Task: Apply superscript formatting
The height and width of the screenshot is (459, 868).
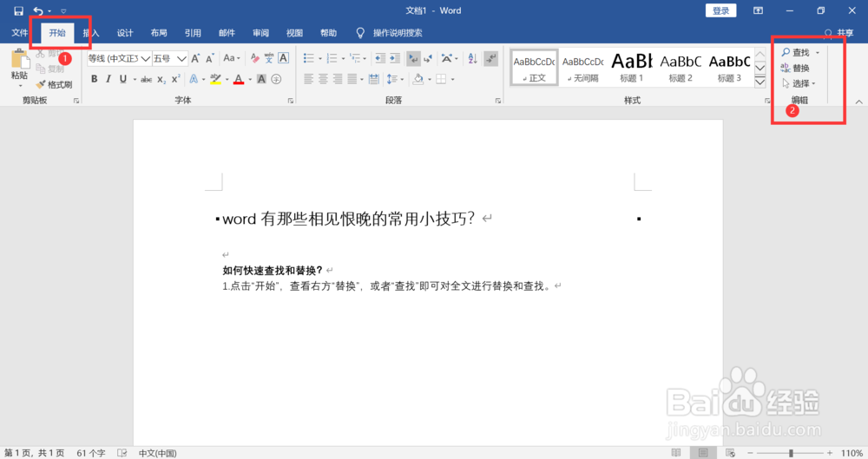Action: tap(175, 79)
